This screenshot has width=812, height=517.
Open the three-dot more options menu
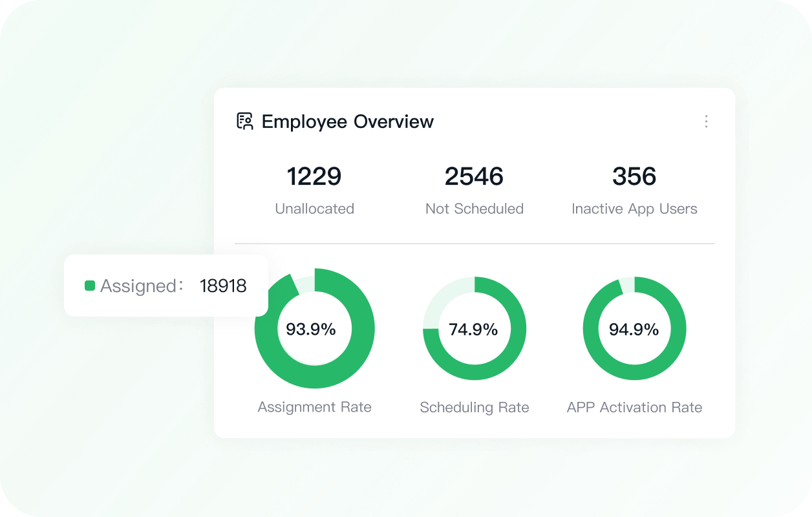click(706, 121)
